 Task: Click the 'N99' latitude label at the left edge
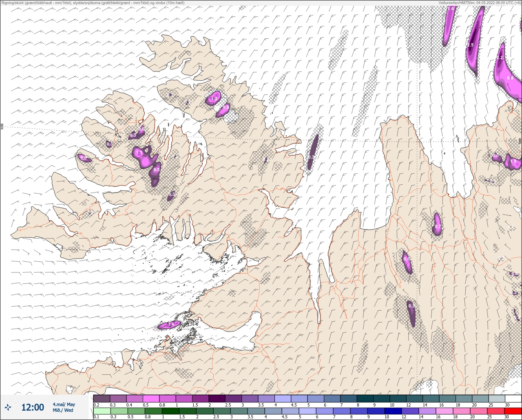pyautogui.click(x=2, y=127)
